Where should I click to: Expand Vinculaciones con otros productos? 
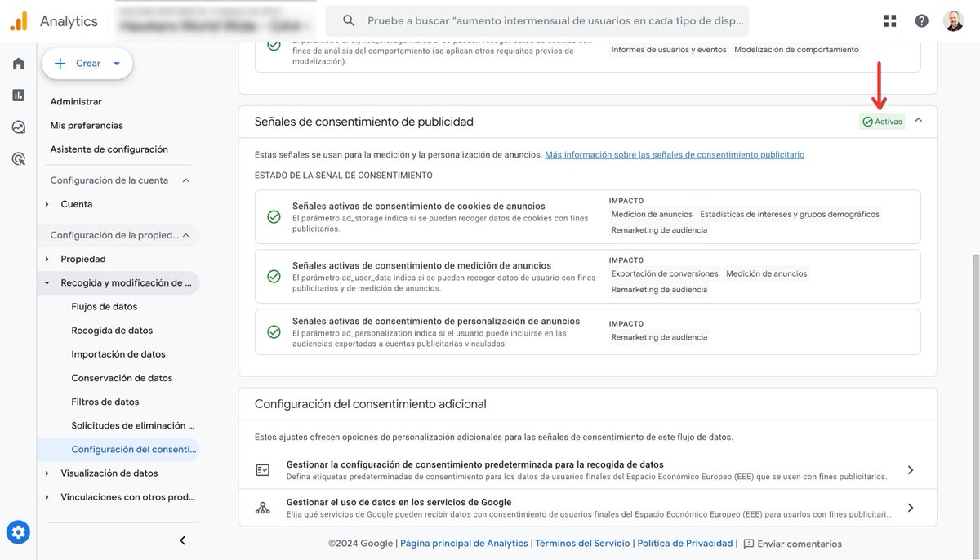(47, 497)
